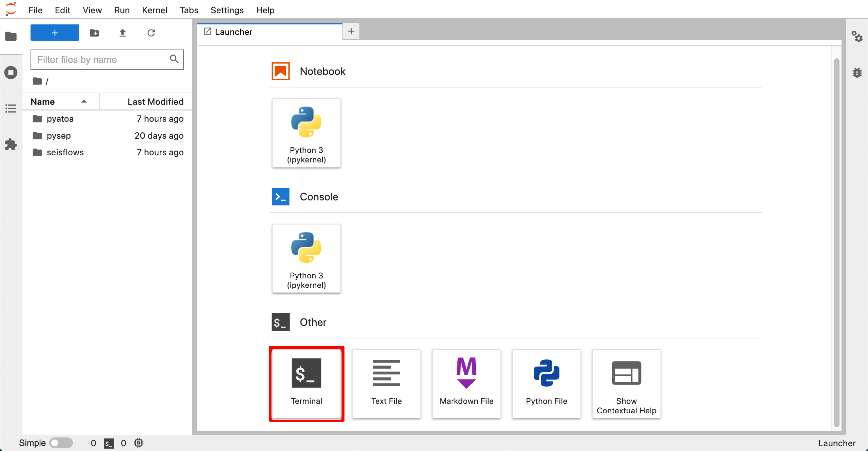Create a new Text File
The image size is (868, 451).
click(386, 384)
